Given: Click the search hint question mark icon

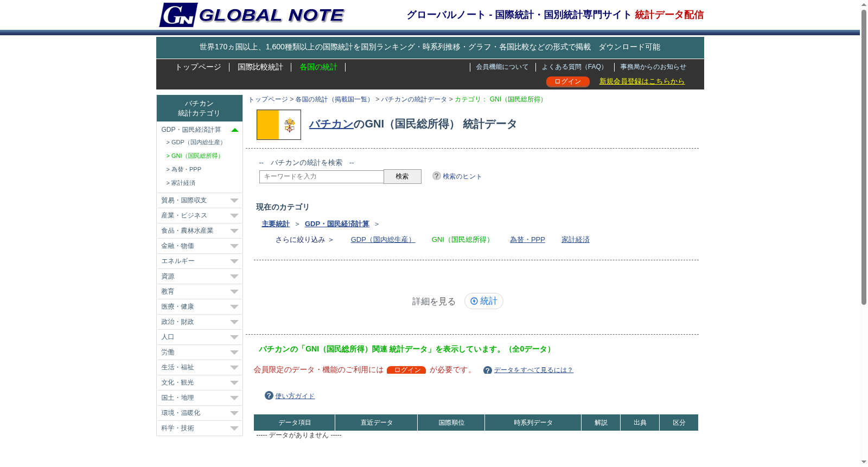Looking at the screenshot, I should [436, 176].
